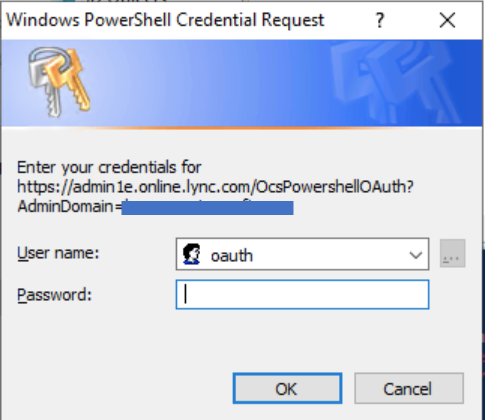Viewport: 485px width, 420px height.
Task: Click the OK button
Action: tap(287, 388)
